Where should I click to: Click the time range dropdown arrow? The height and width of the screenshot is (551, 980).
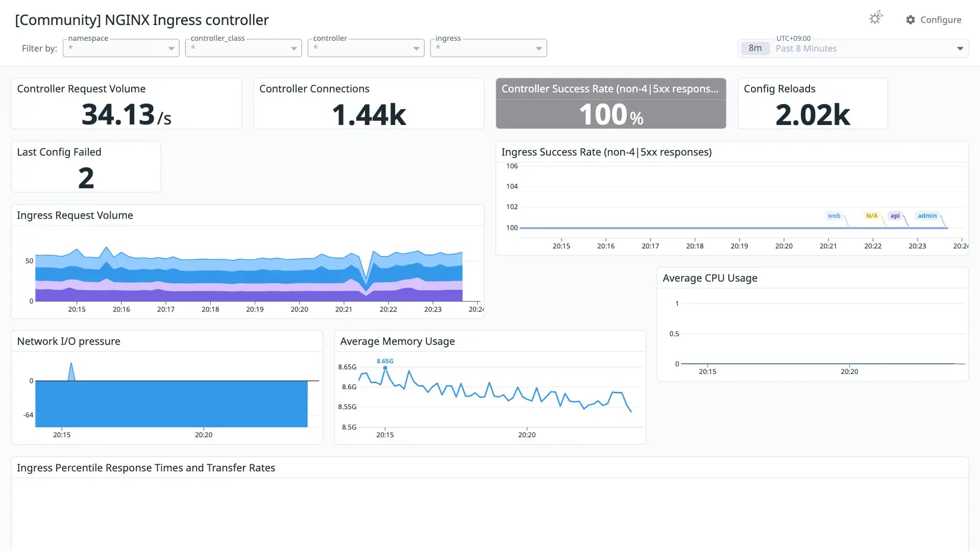(x=960, y=48)
